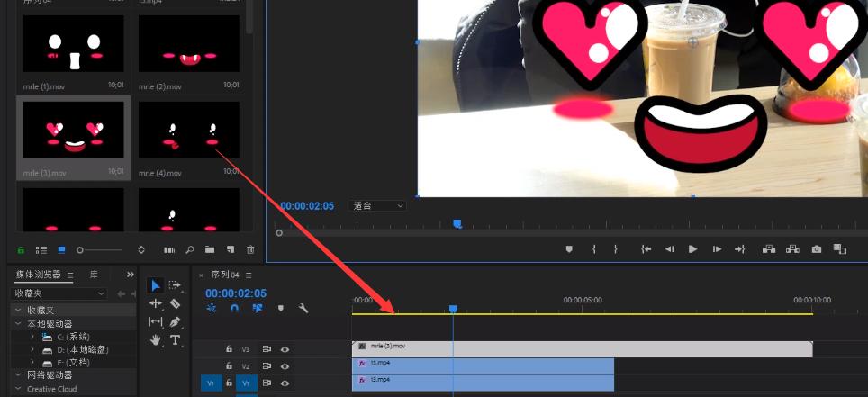Open the 适合 zoom level dropdown
The height and width of the screenshot is (397, 868).
(377, 206)
